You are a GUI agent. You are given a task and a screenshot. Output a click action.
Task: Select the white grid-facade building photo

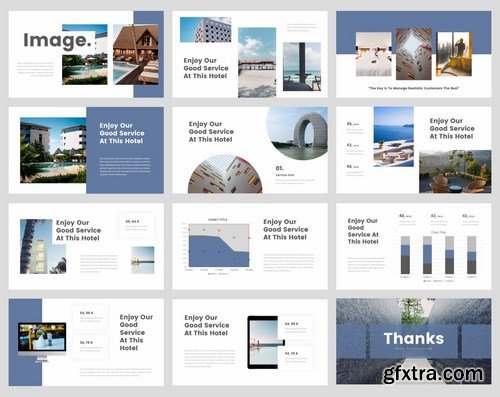(x=206, y=30)
